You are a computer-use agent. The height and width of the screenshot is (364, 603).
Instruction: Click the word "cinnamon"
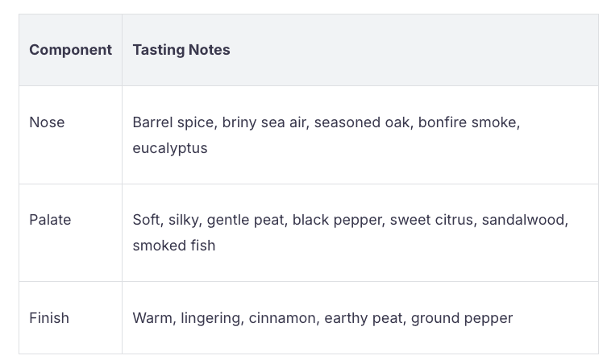pos(282,318)
